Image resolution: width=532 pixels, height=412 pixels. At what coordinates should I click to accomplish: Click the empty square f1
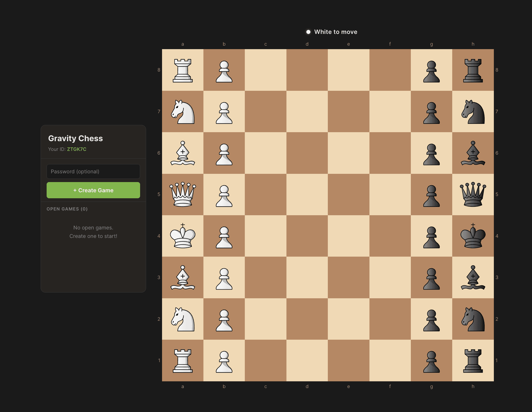click(x=390, y=360)
